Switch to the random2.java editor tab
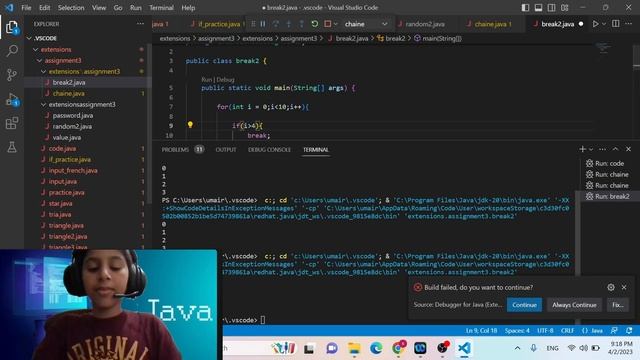 tap(425, 24)
